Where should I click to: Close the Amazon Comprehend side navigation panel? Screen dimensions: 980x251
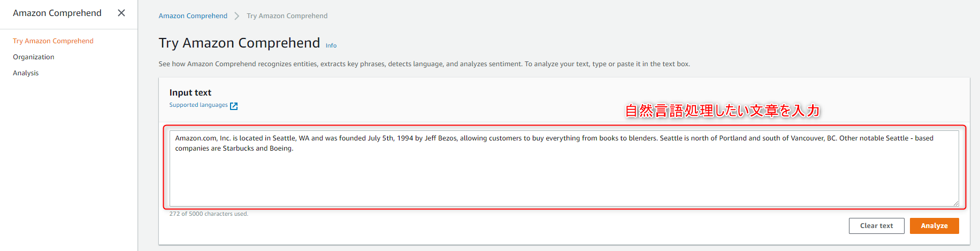point(121,13)
